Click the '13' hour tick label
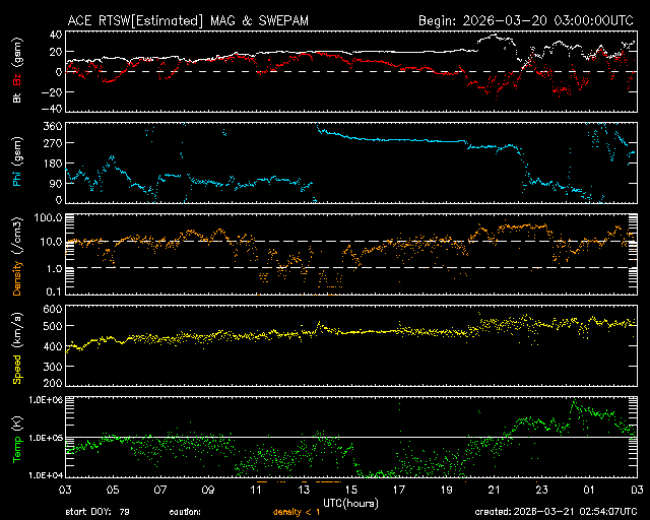Screen dimensions: 650x520 (x=303, y=490)
